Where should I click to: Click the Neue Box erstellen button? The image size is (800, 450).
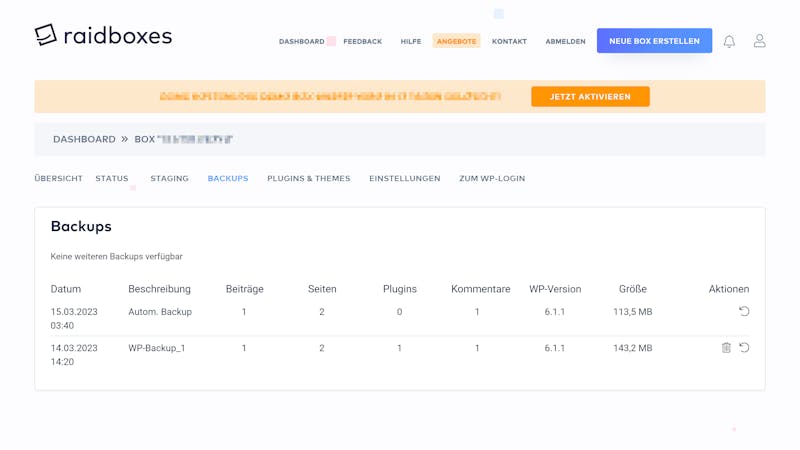[654, 41]
